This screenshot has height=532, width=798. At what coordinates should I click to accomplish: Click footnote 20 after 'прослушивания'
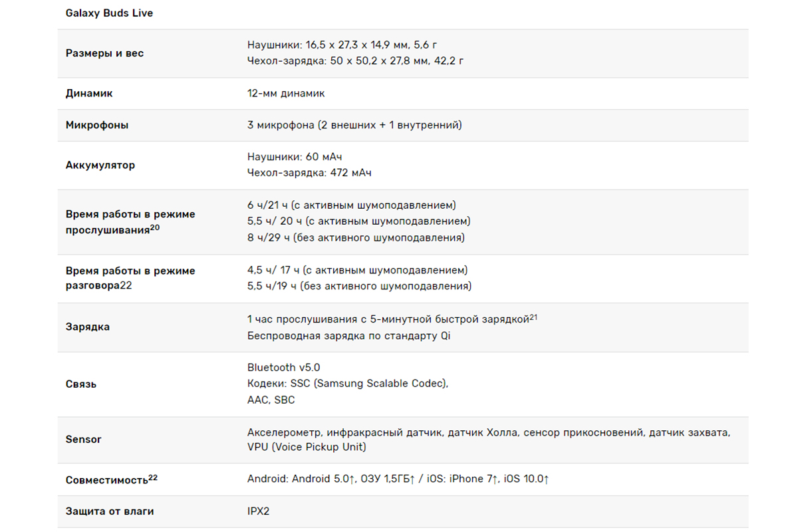point(155,227)
